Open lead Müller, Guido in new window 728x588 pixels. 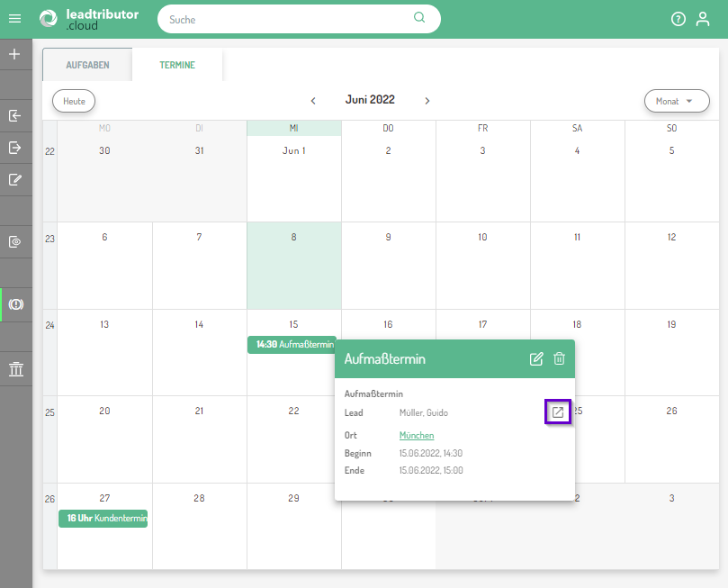[558, 412]
